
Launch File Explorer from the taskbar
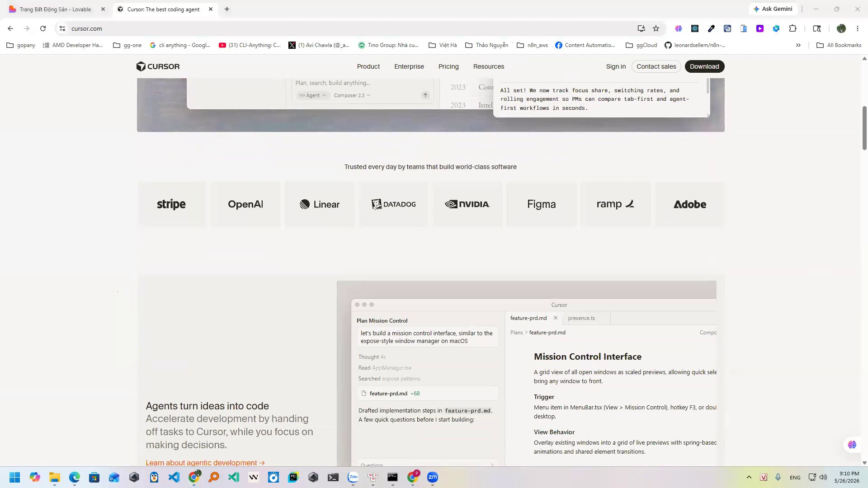click(x=55, y=477)
